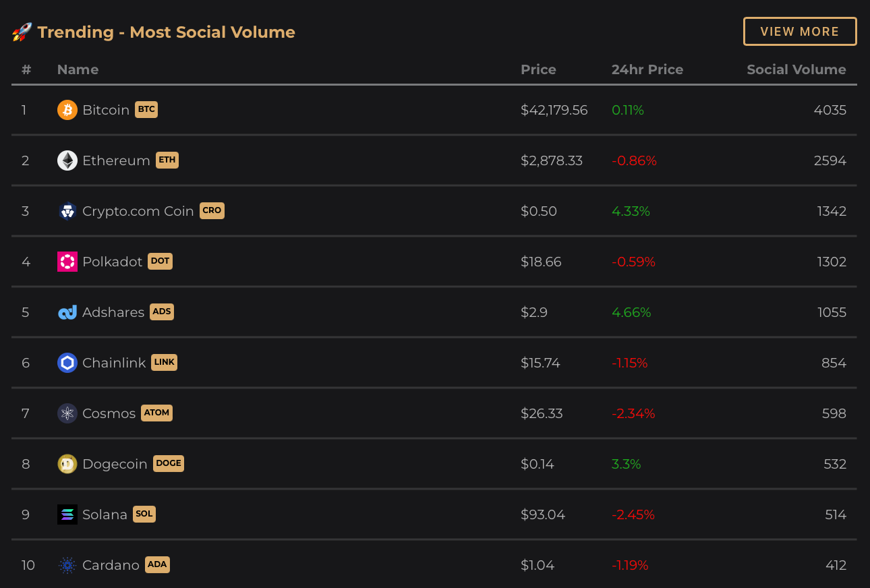Click the 3.3% Dogecoin change
The width and height of the screenshot is (870, 588).
click(627, 464)
